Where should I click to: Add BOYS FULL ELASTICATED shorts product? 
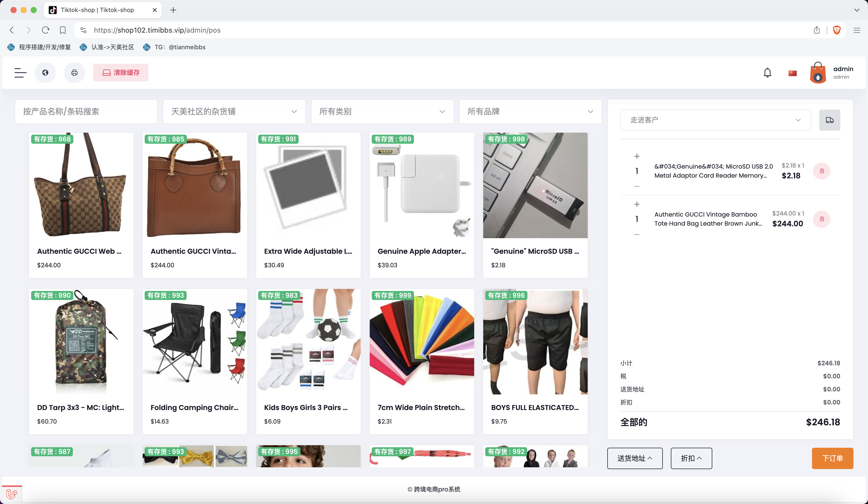pyautogui.click(x=535, y=361)
